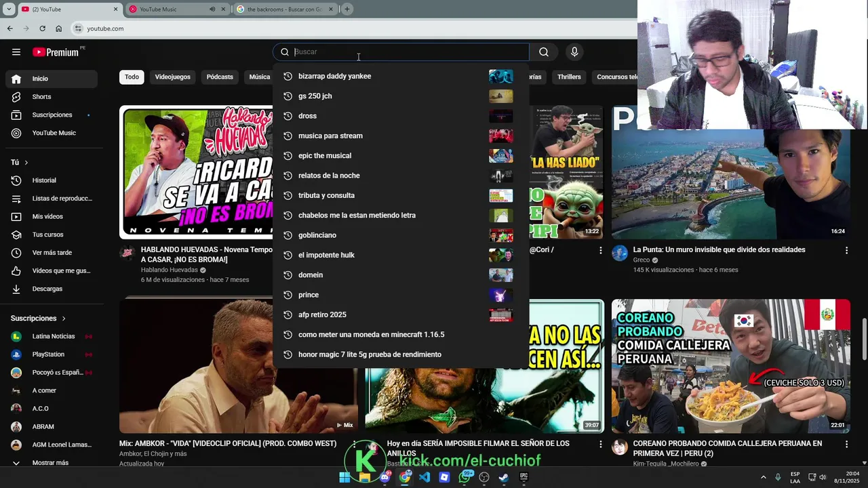Select the Videojuegos filter chip
Screen dimensions: 868x488
coord(172,77)
